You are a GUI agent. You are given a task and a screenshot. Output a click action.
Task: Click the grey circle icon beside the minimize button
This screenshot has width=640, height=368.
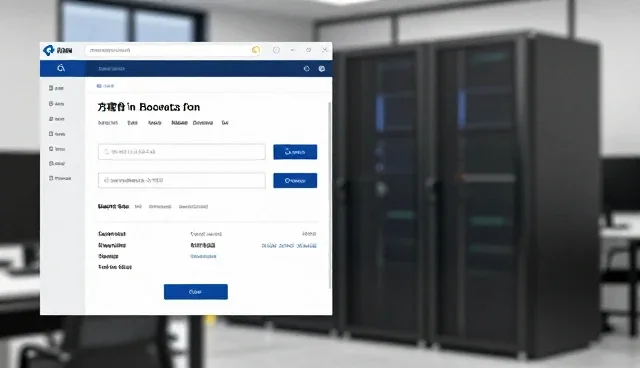(276, 50)
